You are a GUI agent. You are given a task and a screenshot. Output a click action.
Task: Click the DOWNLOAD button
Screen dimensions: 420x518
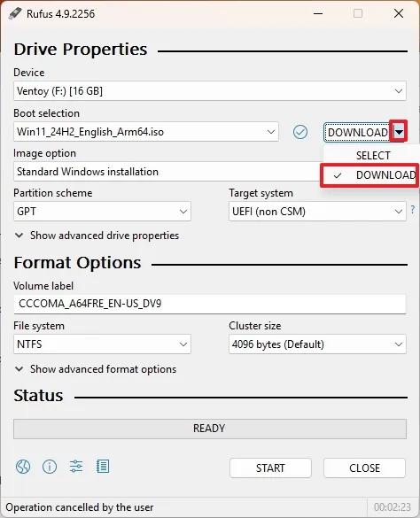358,132
